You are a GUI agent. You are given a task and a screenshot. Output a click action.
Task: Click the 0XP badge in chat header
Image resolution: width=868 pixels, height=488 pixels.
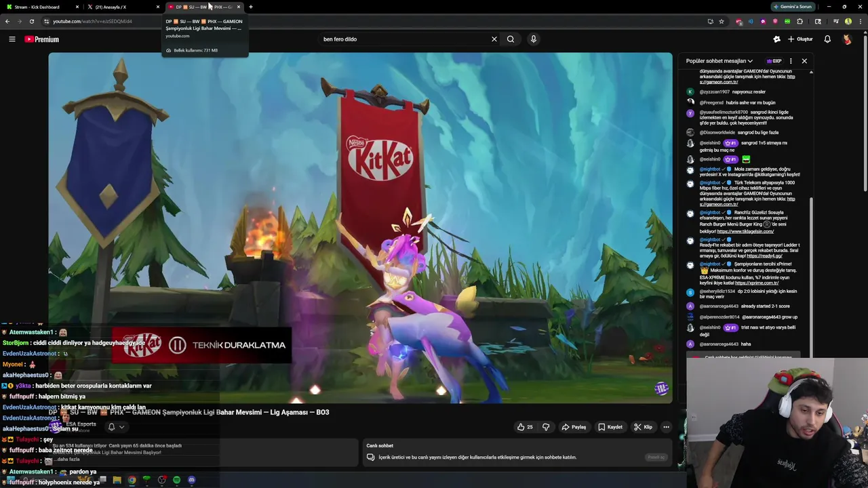pos(774,61)
